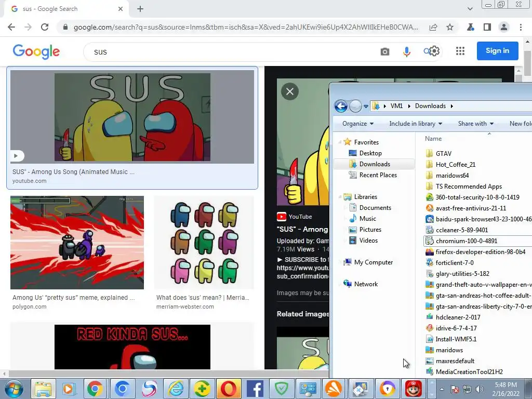Viewport: 532px width, 399px height.
Task: Click Downloads in the Explorer breadcrumb
Action: 430,106
